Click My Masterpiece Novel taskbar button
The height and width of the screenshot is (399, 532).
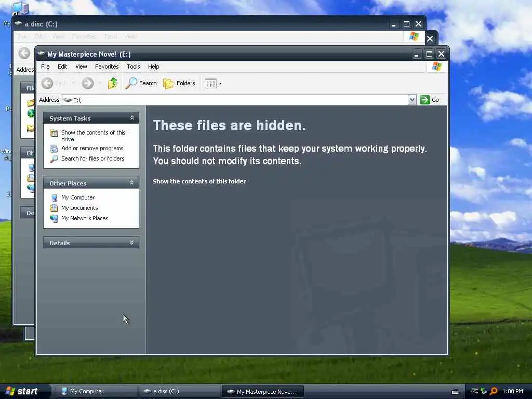coord(262,392)
